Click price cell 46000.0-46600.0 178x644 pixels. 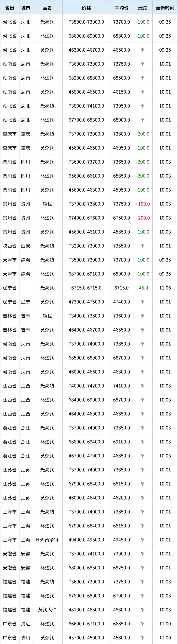pyautogui.click(x=86, y=372)
